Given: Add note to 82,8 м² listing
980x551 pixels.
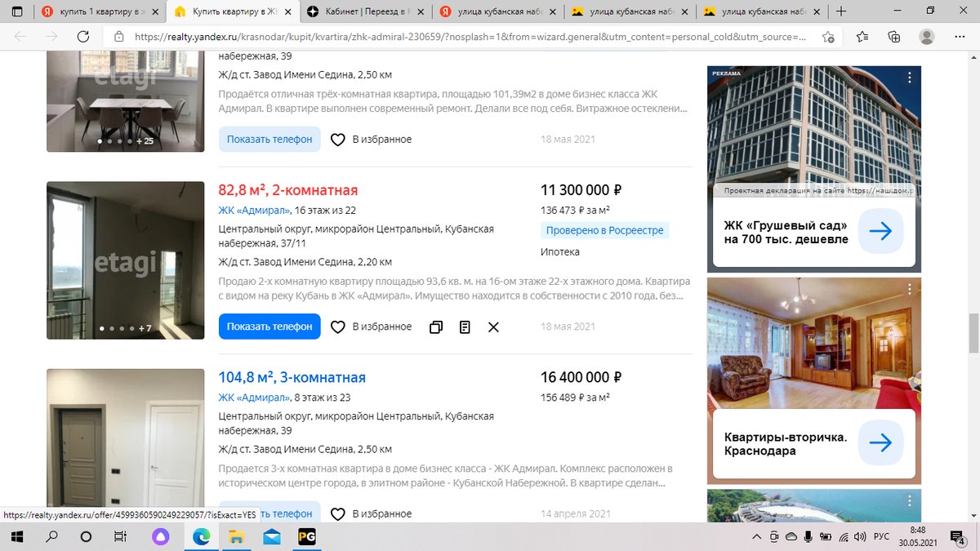Looking at the screenshot, I should pyautogui.click(x=465, y=327).
